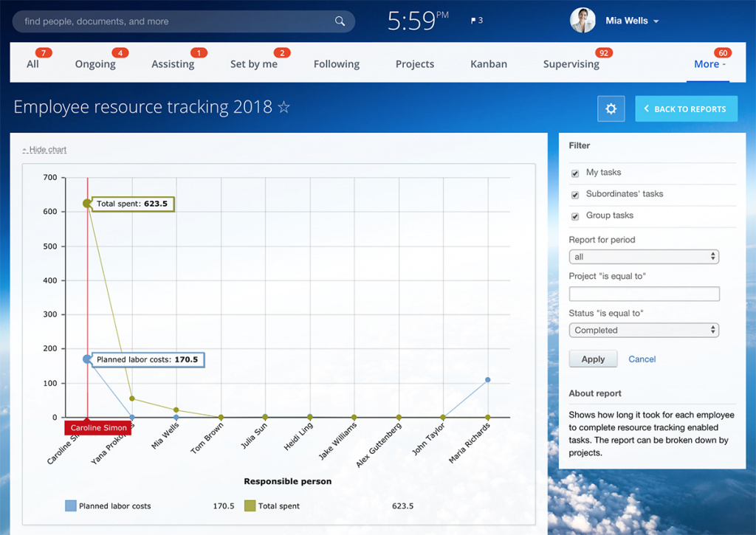Image resolution: width=756 pixels, height=535 pixels.
Task: Click Mia Wells profile avatar
Action: [x=583, y=21]
